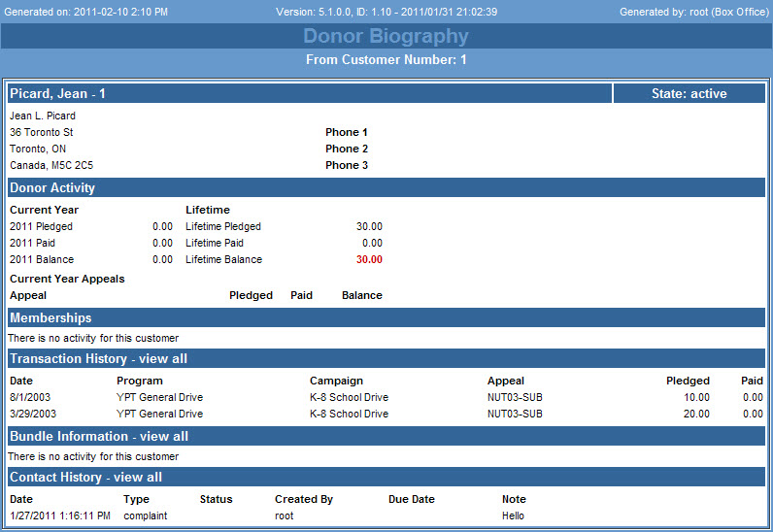This screenshot has height=532, width=773.
Task: Click the Hello note text
Action: 513,515
